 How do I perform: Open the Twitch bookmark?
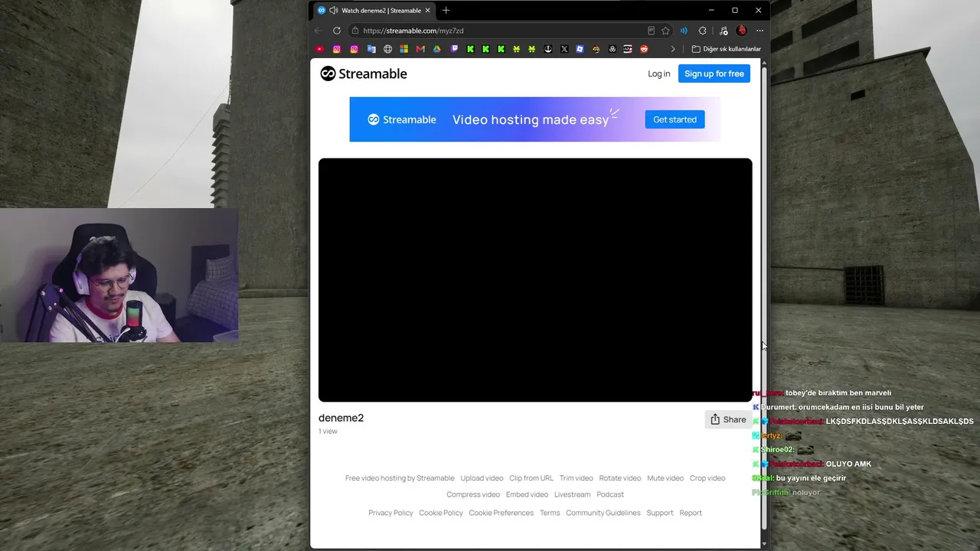click(x=454, y=49)
